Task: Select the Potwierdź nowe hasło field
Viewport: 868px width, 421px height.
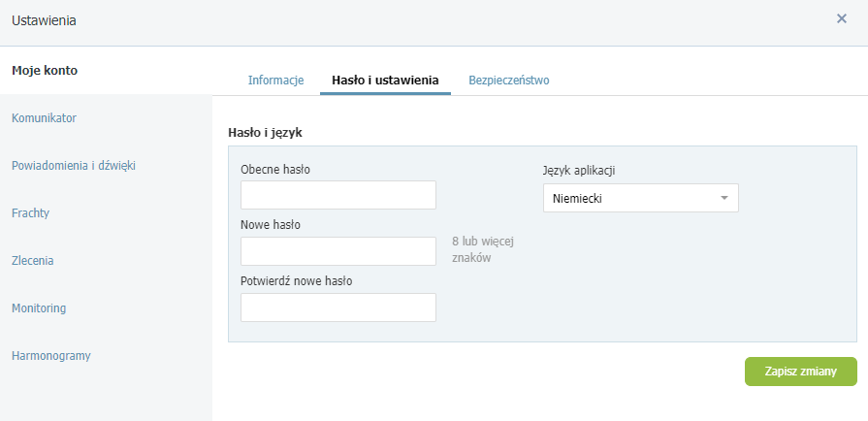Action: (338, 308)
